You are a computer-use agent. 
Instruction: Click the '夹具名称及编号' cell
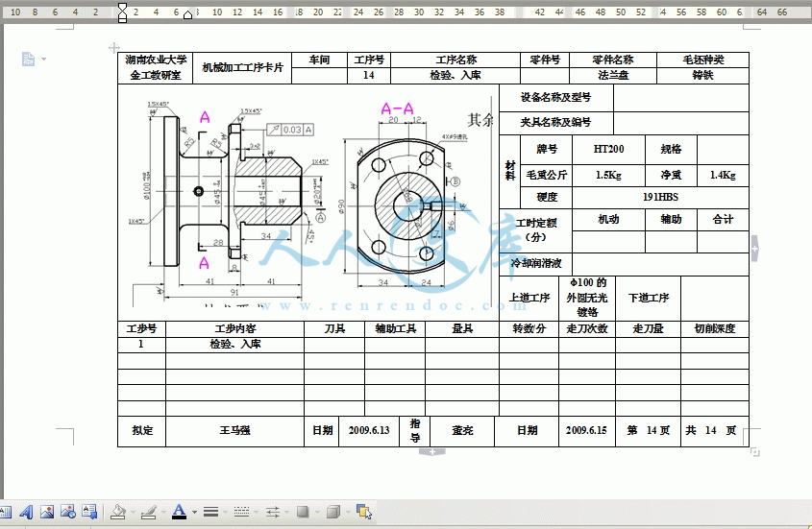coord(555,123)
